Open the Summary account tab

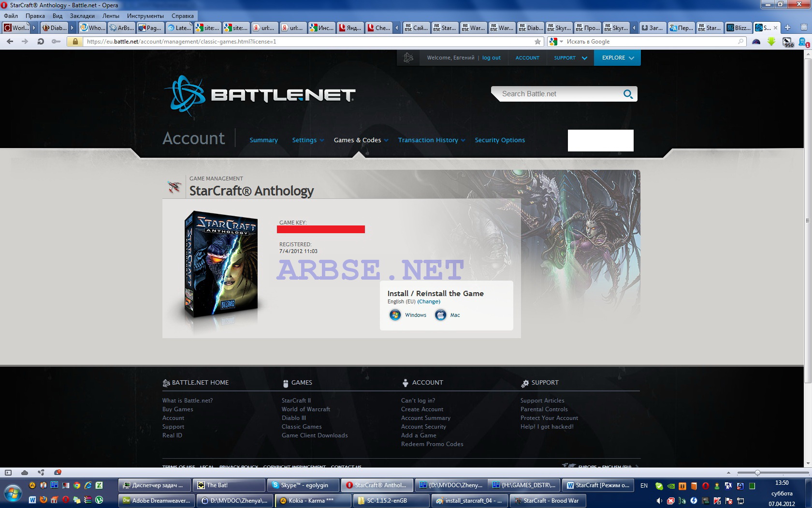[263, 140]
